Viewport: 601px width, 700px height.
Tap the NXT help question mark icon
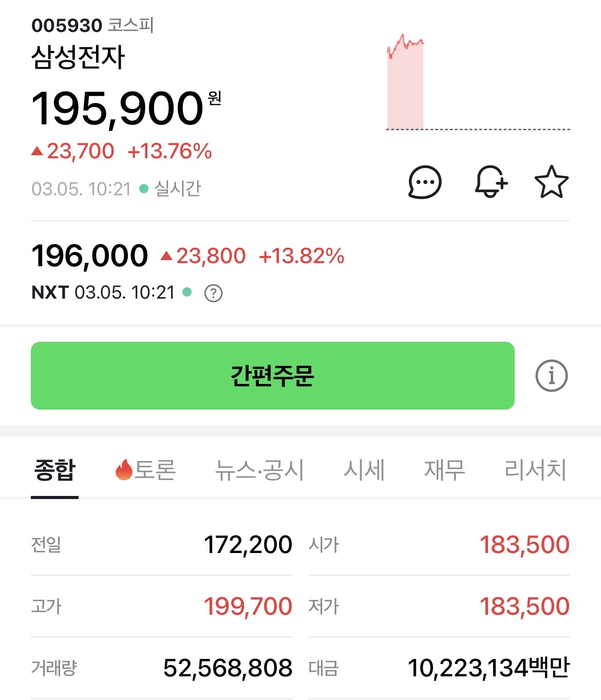(213, 293)
